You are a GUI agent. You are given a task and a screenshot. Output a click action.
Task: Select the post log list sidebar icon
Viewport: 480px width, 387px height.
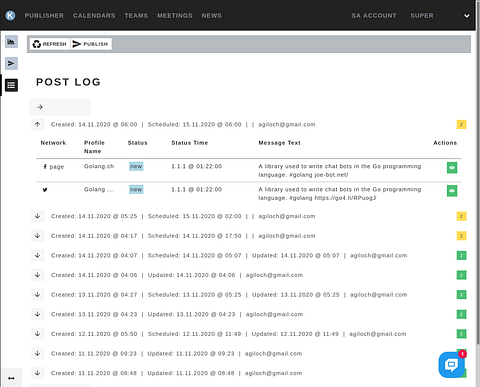[x=11, y=85]
